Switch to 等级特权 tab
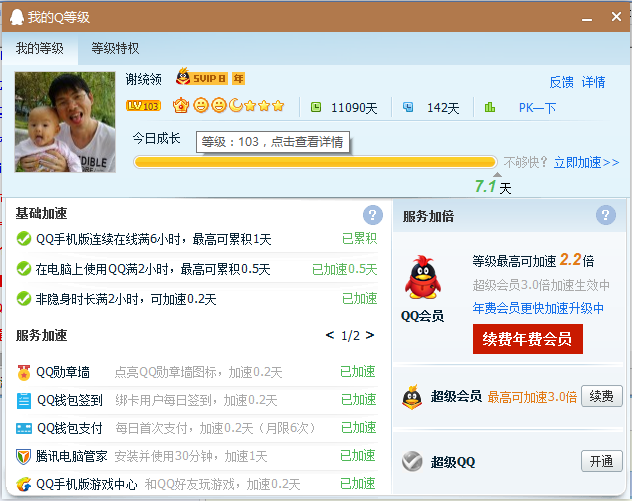The image size is (632, 501). tap(115, 48)
